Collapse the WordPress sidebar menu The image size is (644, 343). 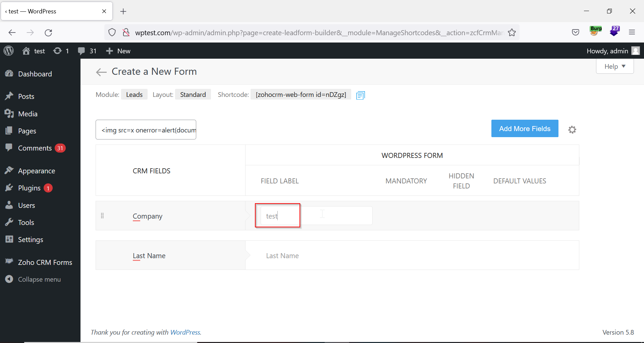point(39,279)
